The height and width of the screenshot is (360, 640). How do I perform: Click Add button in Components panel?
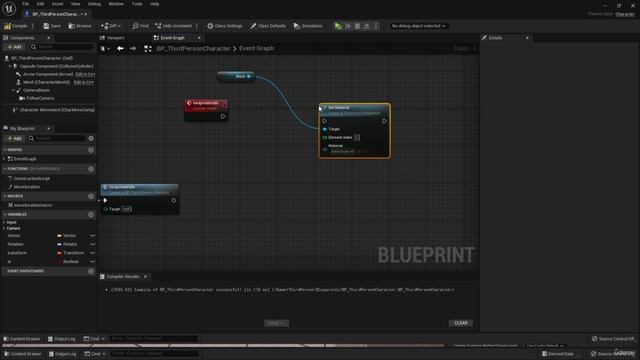(x=14, y=47)
